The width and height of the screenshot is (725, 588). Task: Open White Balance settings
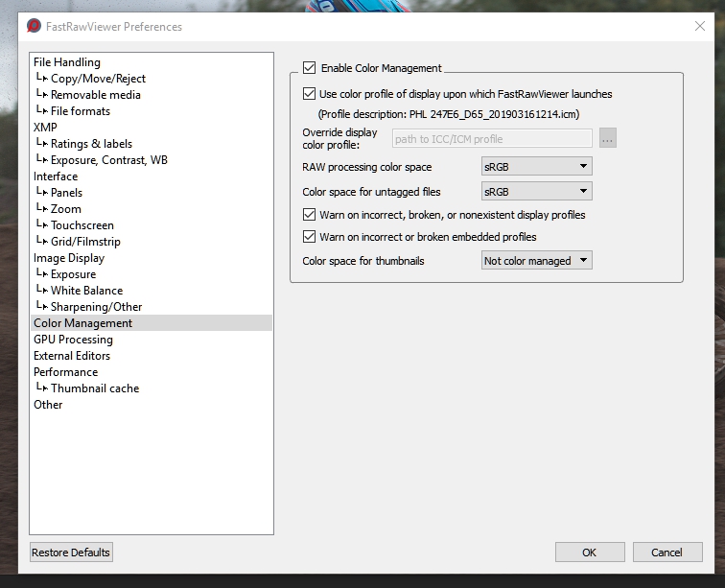152,291
